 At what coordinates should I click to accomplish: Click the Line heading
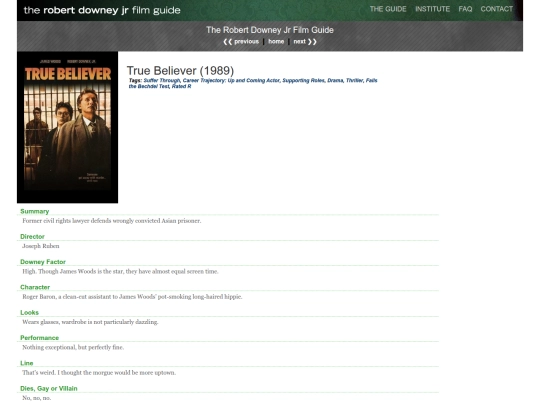pos(27,363)
